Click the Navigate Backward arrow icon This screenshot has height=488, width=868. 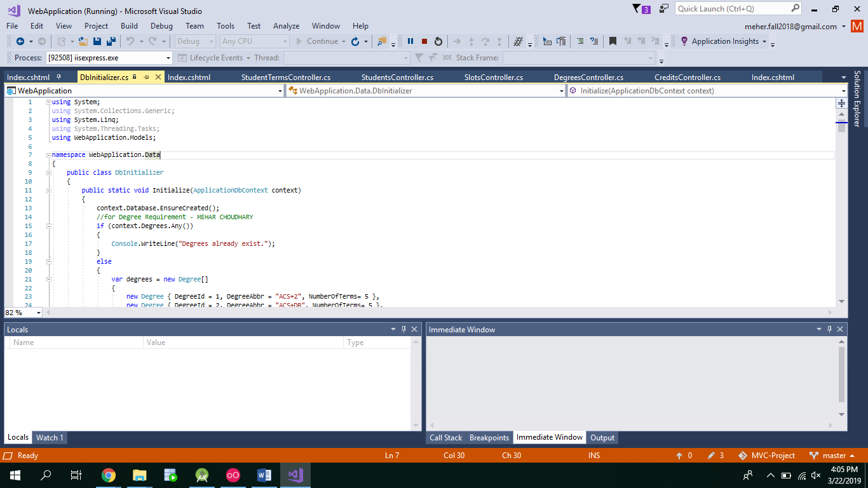(20, 41)
